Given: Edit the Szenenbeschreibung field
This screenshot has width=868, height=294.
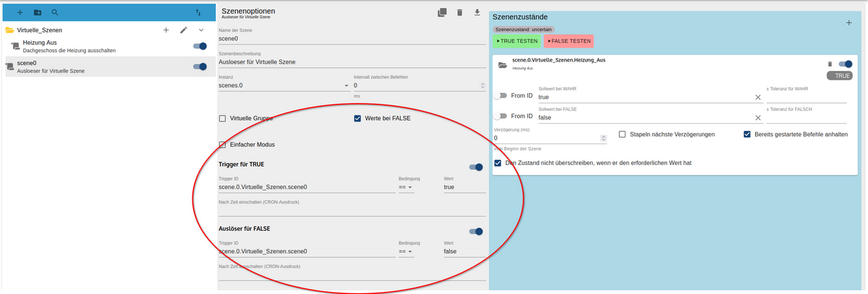Looking at the screenshot, I should 352,62.
